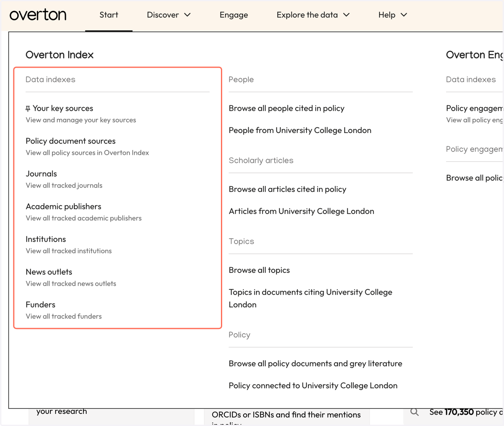Click the Policy section heading
The height and width of the screenshot is (426, 504).
click(x=239, y=335)
